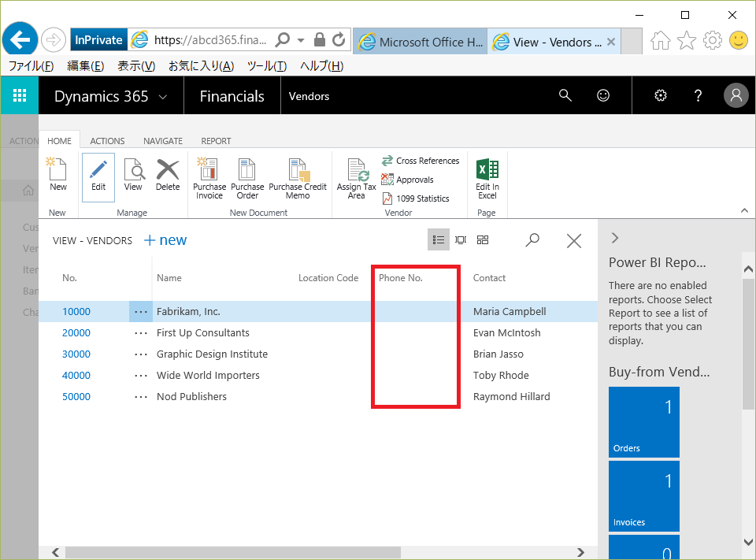
Task: Click the browser back arrow button
Action: (20, 39)
